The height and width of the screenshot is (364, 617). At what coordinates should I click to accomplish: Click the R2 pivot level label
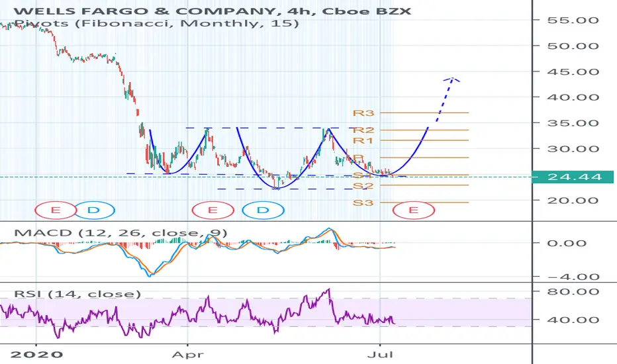click(363, 130)
